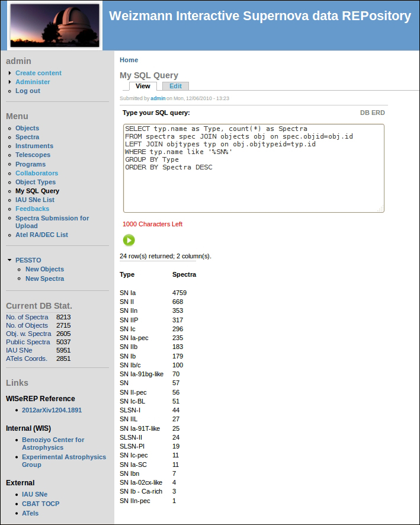Click the green run query icon
This screenshot has width=420, height=525.
tap(129, 240)
